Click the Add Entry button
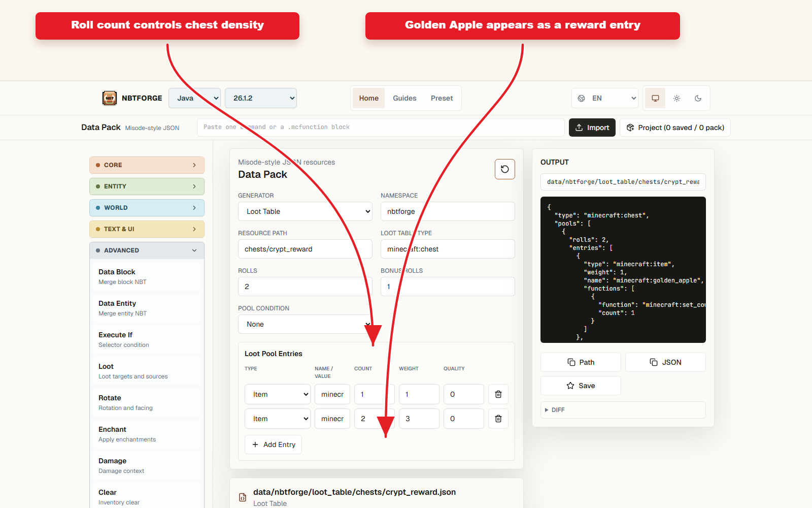The height and width of the screenshot is (508, 812). (x=273, y=444)
